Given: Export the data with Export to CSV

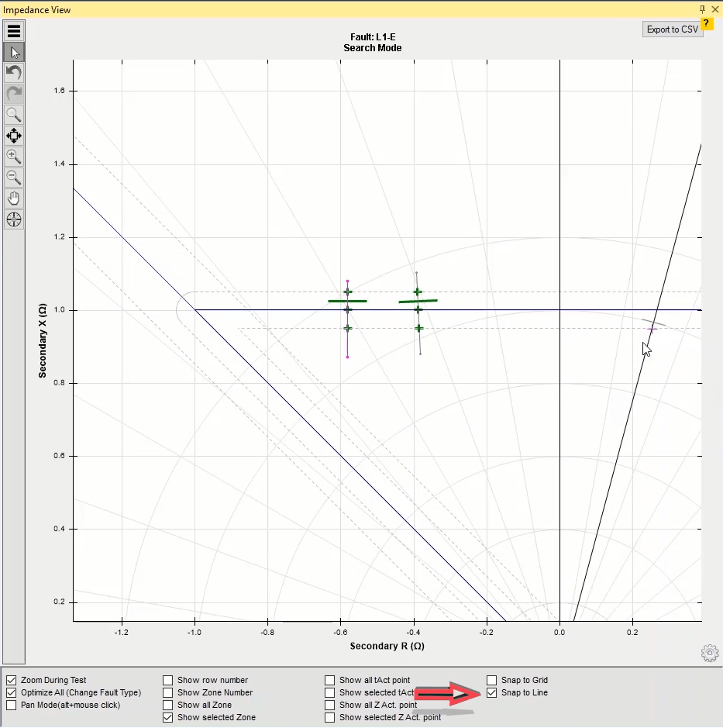Looking at the screenshot, I should [x=673, y=29].
